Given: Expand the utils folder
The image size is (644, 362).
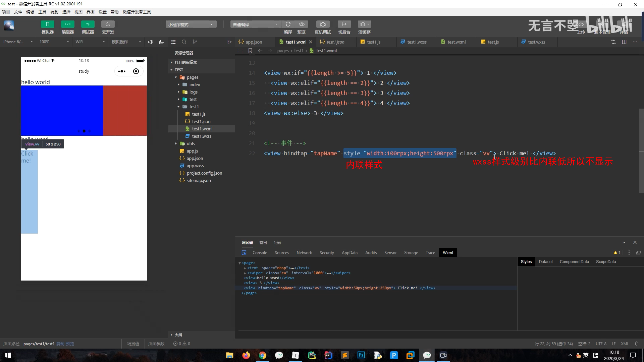Looking at the screenshot, I should tap(191, 143).
